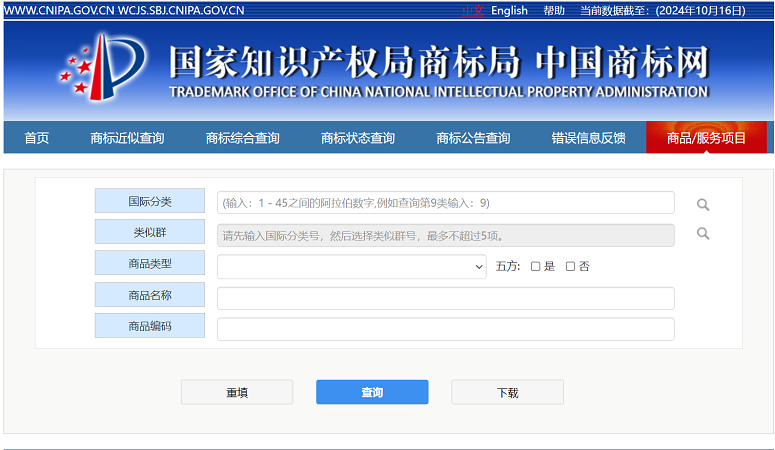Click the 类似群 label

[150, 232]
